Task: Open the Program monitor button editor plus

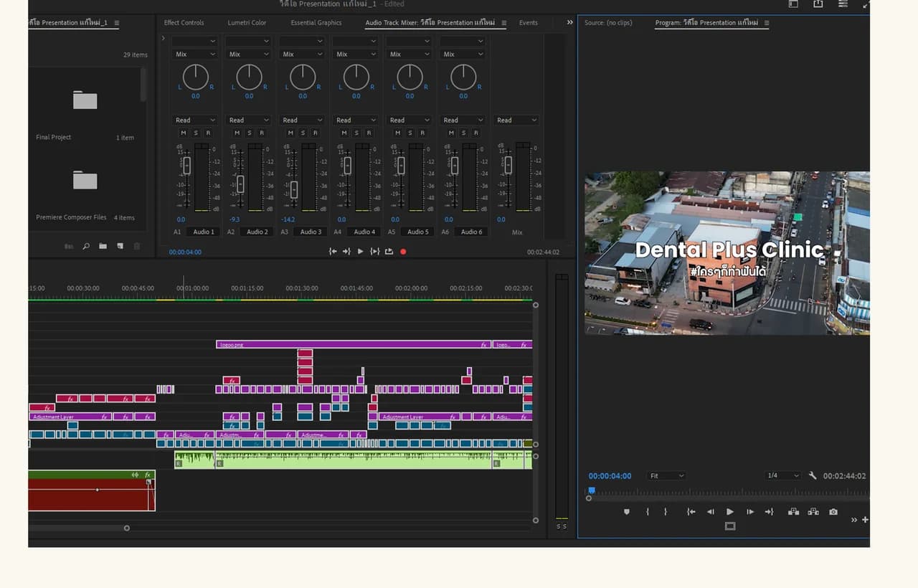Action: (x=865, y=520)
